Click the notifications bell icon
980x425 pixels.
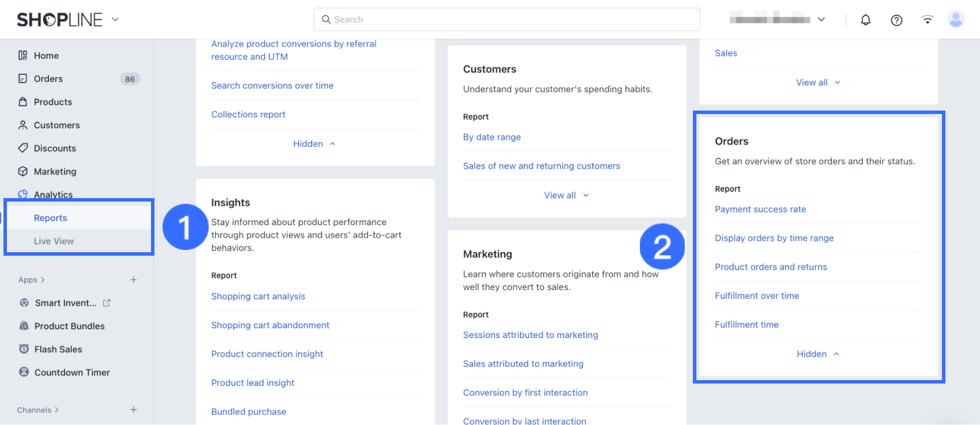(865, 20)
